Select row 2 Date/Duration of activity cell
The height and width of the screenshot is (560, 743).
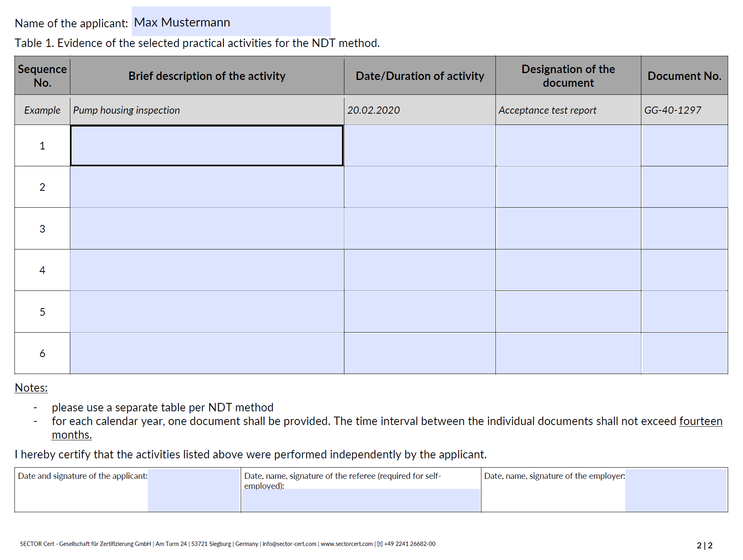pyautogui.click(x=420, y=187)
